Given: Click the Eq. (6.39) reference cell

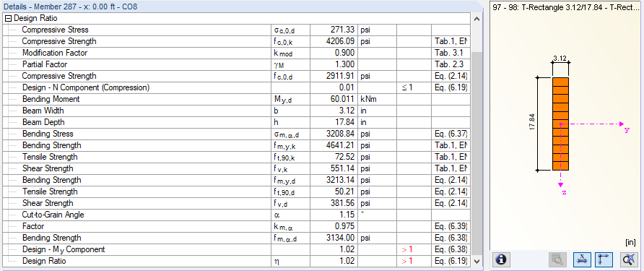Looking at the screenshot, I should point(451,226).
